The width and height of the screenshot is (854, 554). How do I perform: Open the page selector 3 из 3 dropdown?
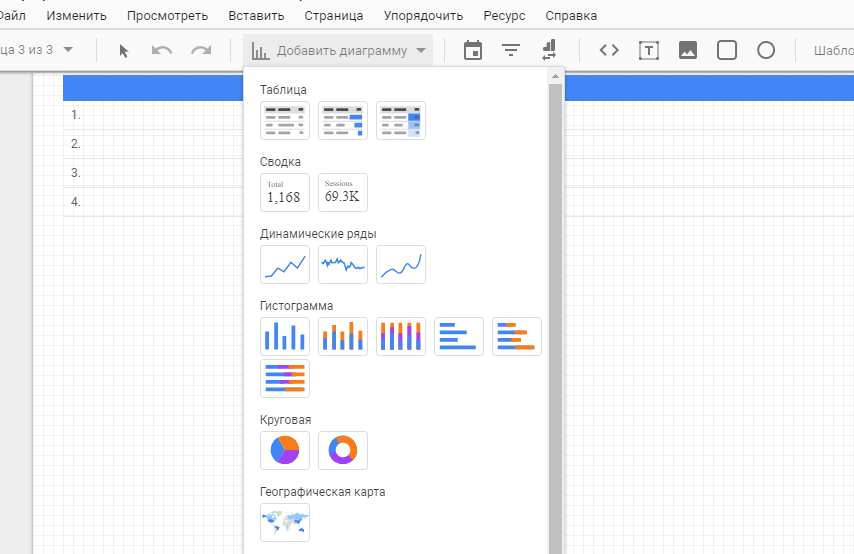[40, 50]
